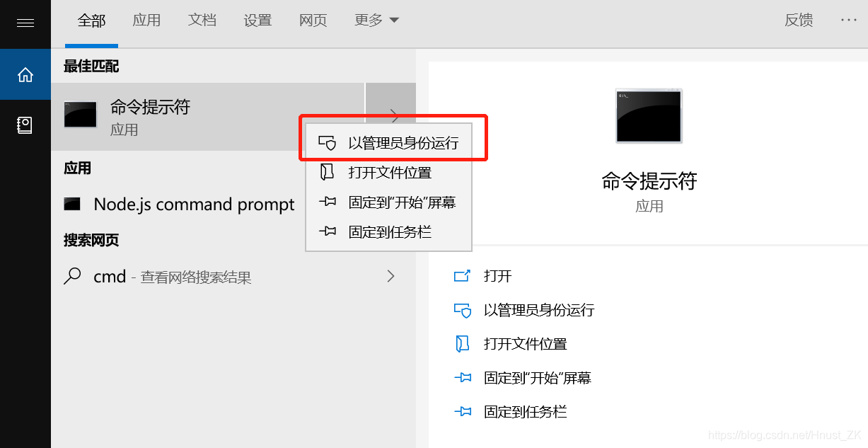Click 打开 in the right panel
The width and height of the screenshot is (868, 448).
498,276
